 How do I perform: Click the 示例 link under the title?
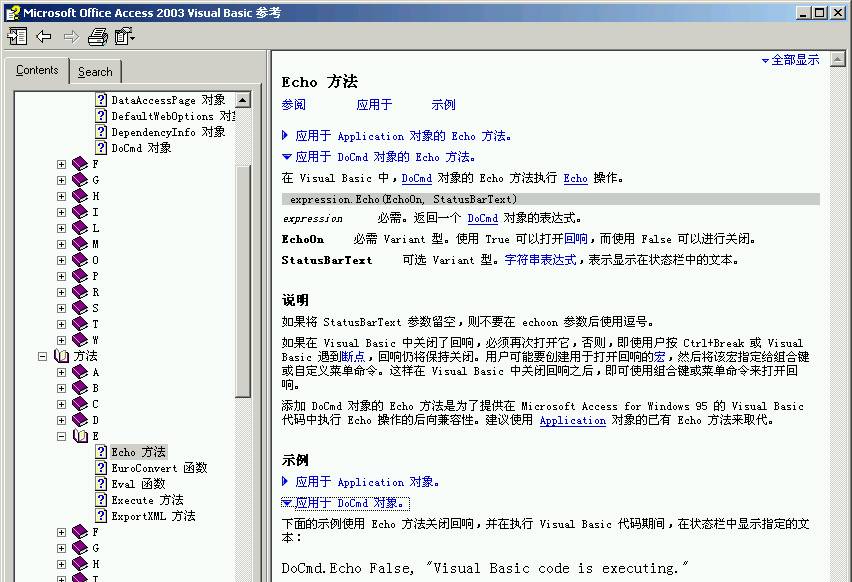[x=443, y=104]
